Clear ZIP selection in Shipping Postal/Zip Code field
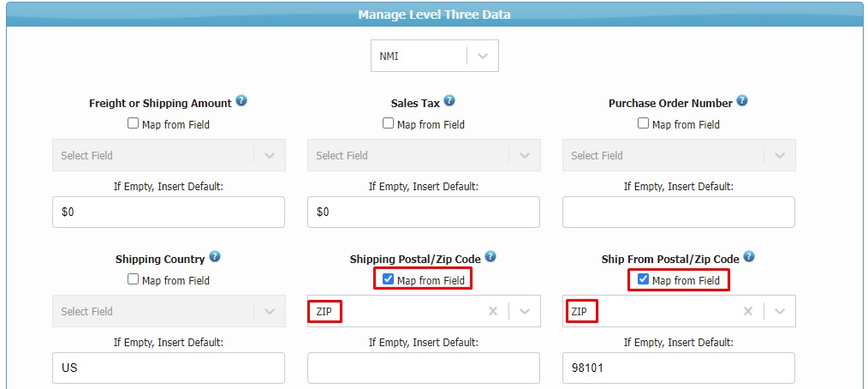The image size is (868, 389). coord(493,311)
